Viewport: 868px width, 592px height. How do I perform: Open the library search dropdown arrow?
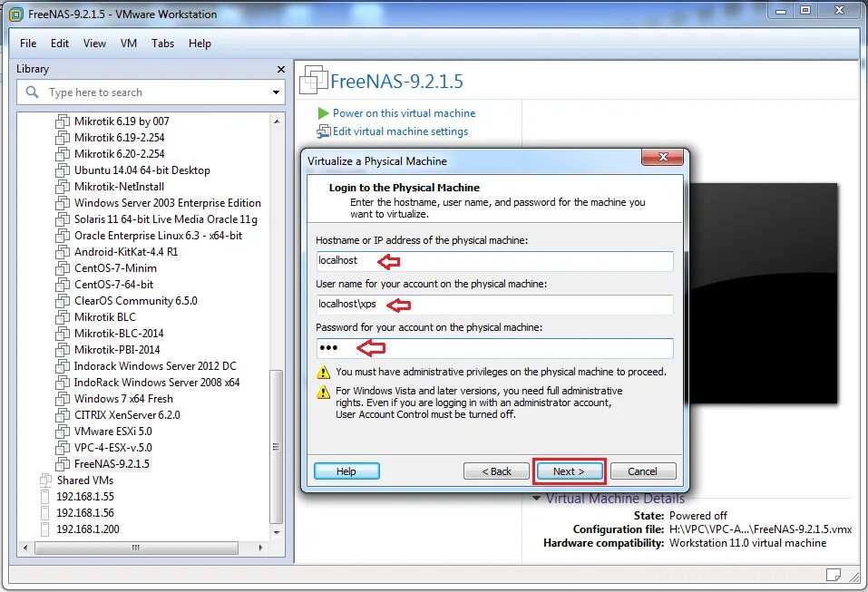276,92
